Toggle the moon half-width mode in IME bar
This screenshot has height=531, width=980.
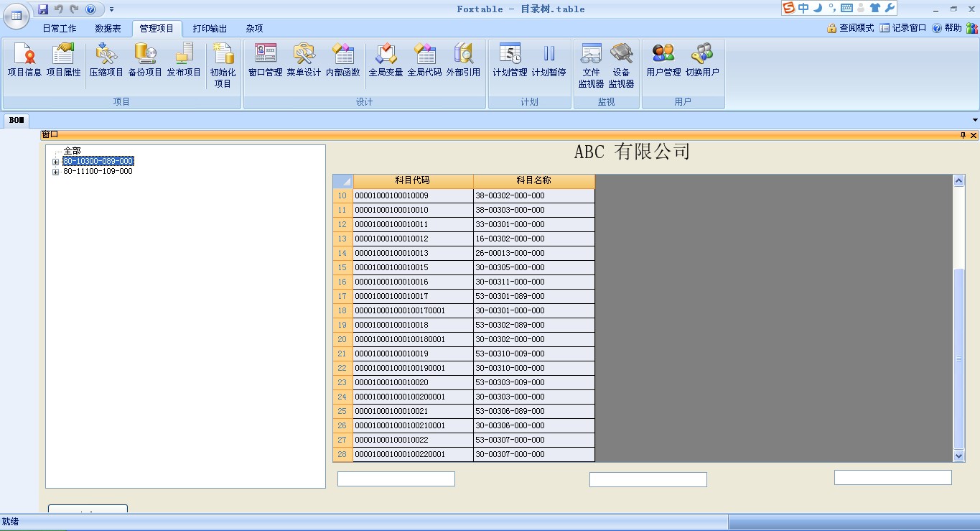[x=818, y=8]
